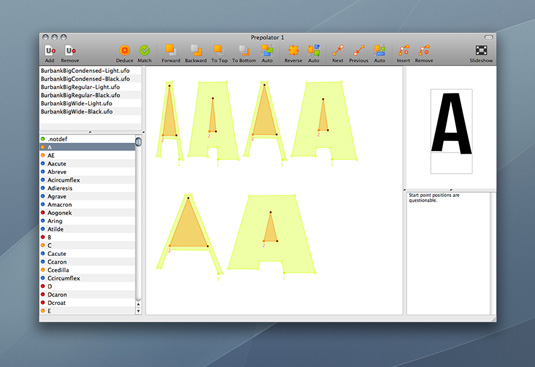Click the large wide black A glyph
535x367 pixels.
[272, 234]
